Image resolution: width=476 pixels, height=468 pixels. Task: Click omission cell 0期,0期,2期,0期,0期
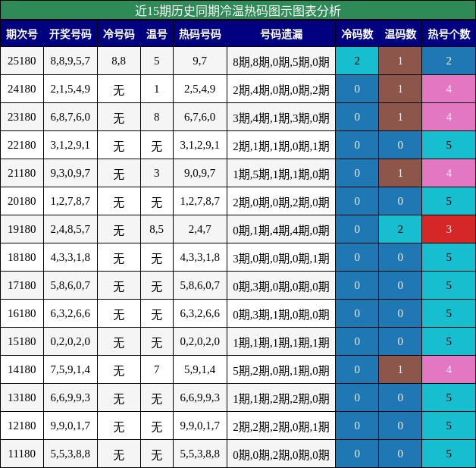coord(281,455)
